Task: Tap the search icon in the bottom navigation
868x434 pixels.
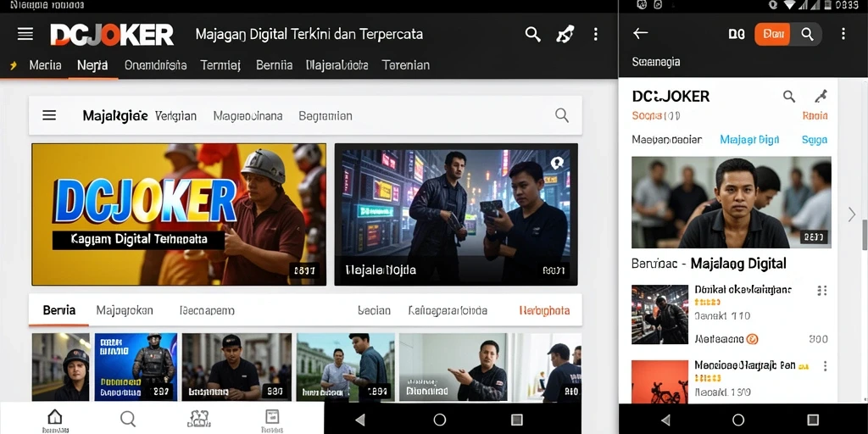Action: [x=128, y=419]
